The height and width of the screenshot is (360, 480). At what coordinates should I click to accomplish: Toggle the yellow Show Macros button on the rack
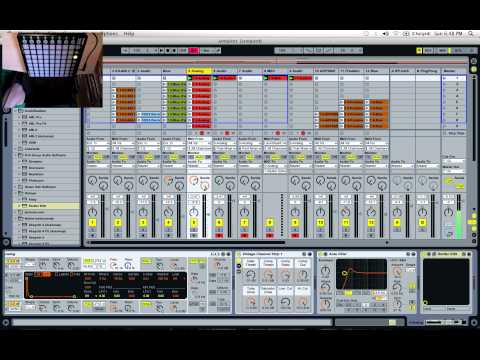point(239,260)
